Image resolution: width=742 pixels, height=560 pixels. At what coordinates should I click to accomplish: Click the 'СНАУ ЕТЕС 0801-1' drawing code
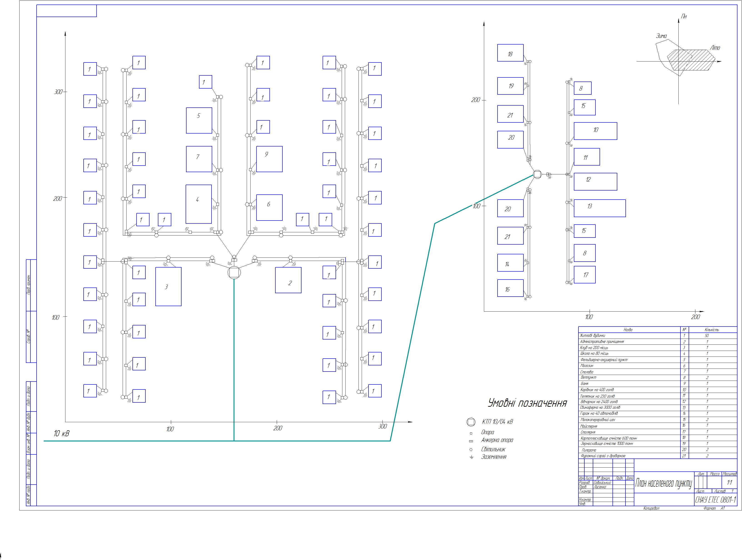pos(715,500)
